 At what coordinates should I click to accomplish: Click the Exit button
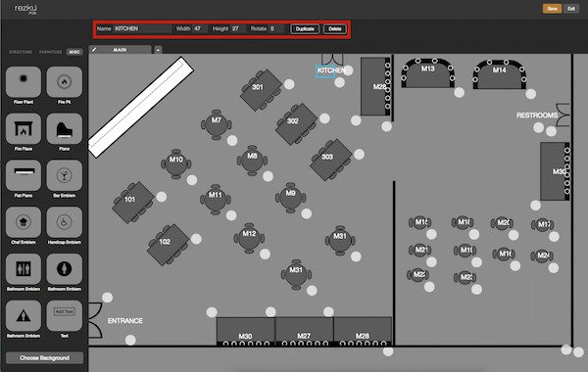(x=571, y=9)
